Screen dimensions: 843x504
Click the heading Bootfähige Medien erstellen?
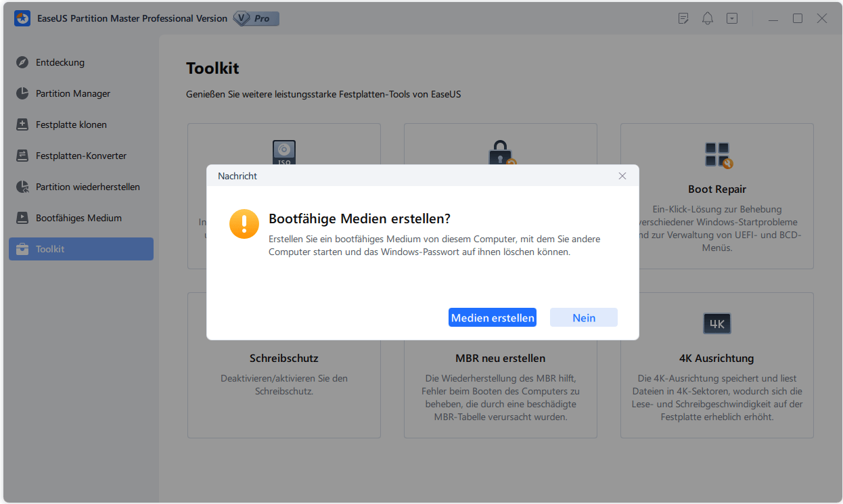point(360,219)
